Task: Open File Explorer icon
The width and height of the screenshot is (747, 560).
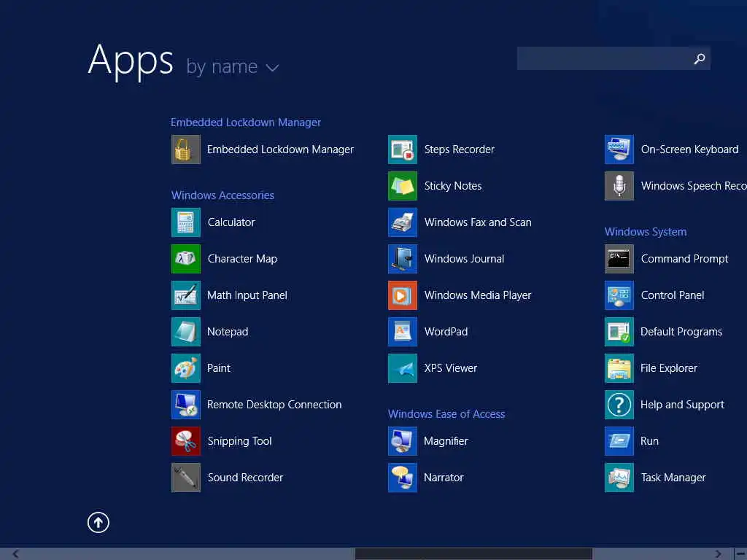Action: (619, 368)
